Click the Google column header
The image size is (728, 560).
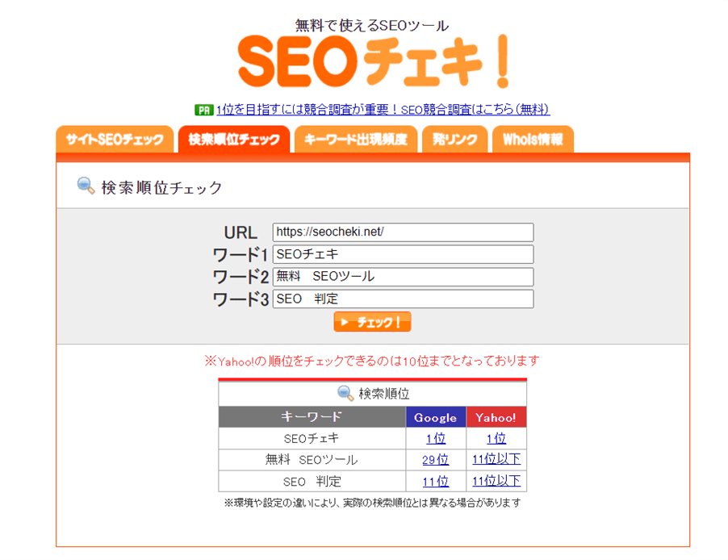click(x=436, y=417)
